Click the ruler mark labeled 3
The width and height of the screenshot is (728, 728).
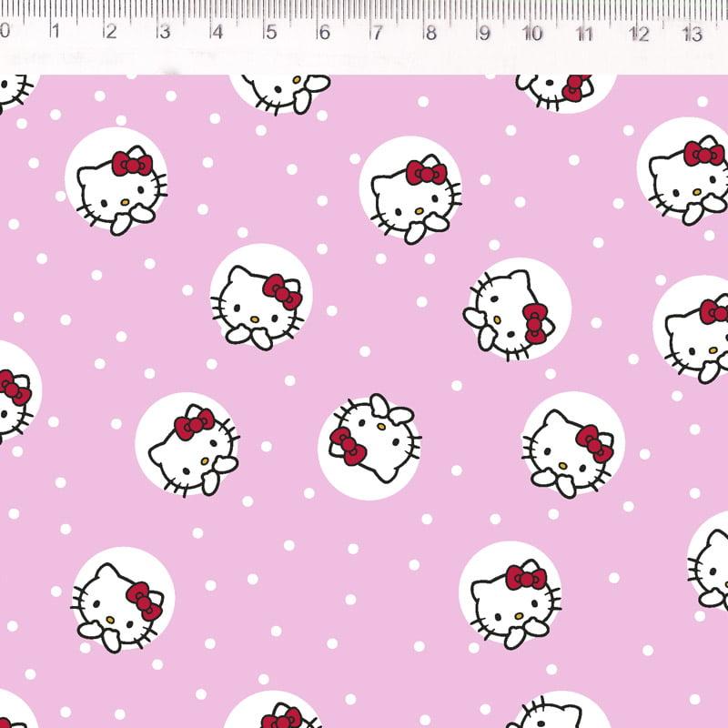[x=164, y=32]
